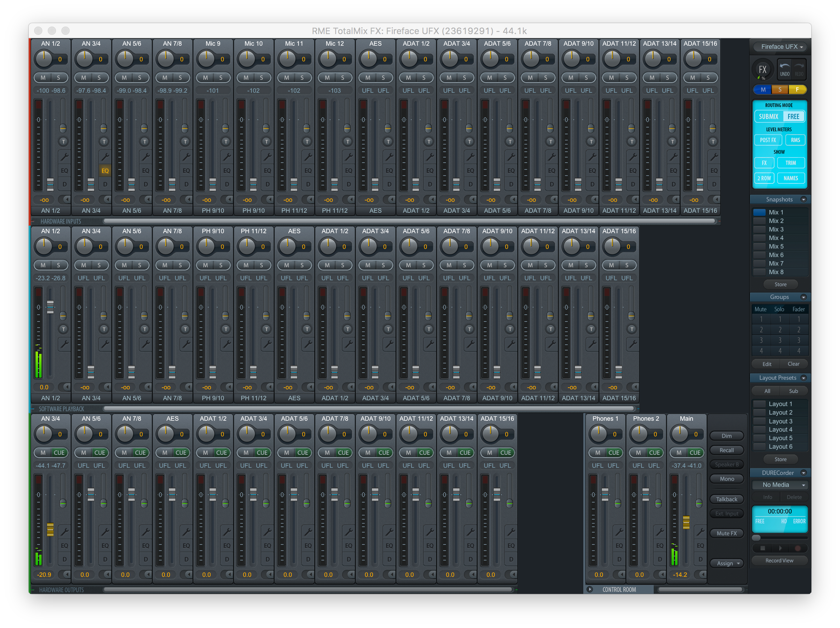Viewport: 840px width, 628px height.
Task: Open the Assign dropdown in Control Room
Action: click(727, 563)
